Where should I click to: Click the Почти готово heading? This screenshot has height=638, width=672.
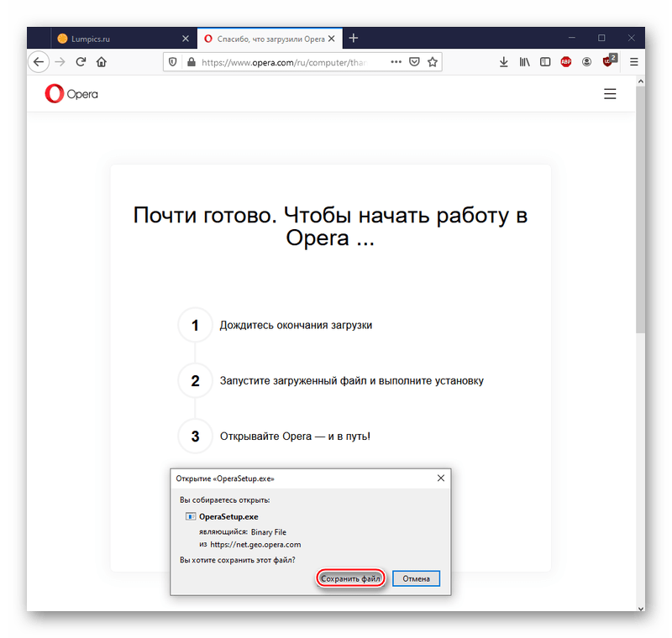tap(330, 226)
